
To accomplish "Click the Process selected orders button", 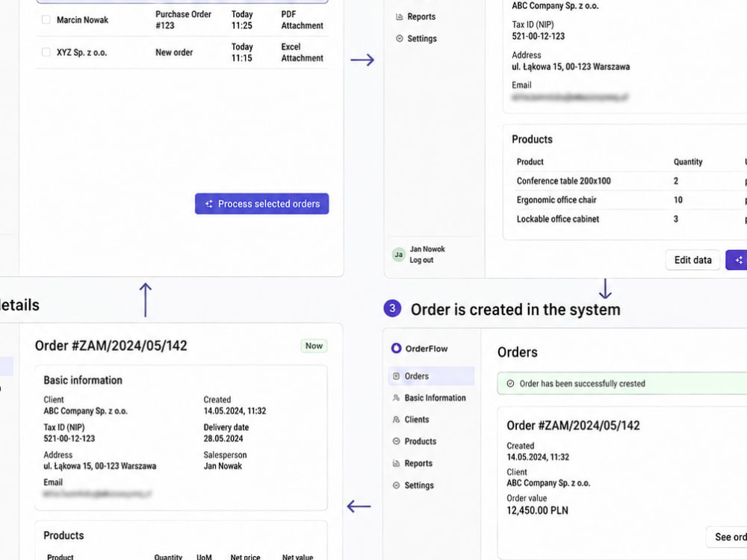I will coord(261,204).
